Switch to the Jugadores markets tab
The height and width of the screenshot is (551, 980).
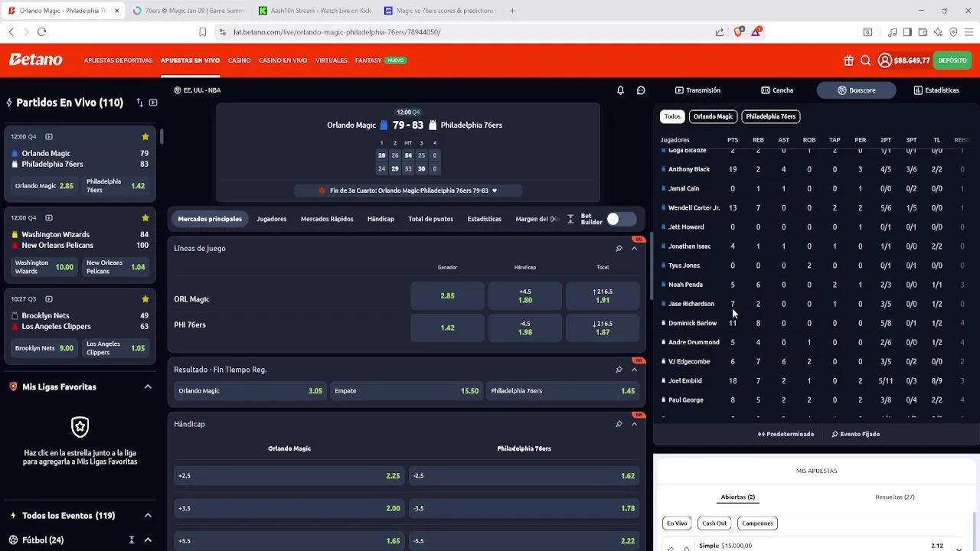[x=272, y=219]
